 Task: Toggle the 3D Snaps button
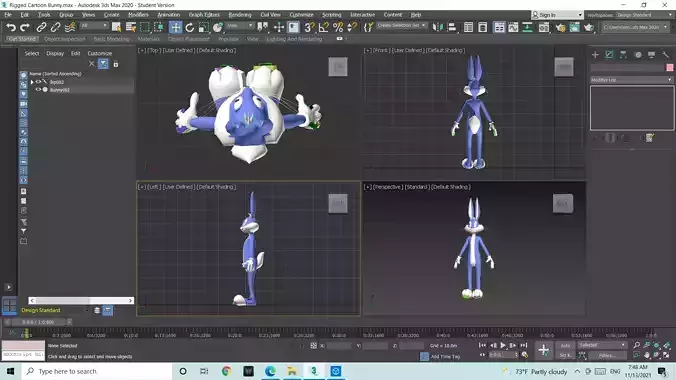[309, 28]
